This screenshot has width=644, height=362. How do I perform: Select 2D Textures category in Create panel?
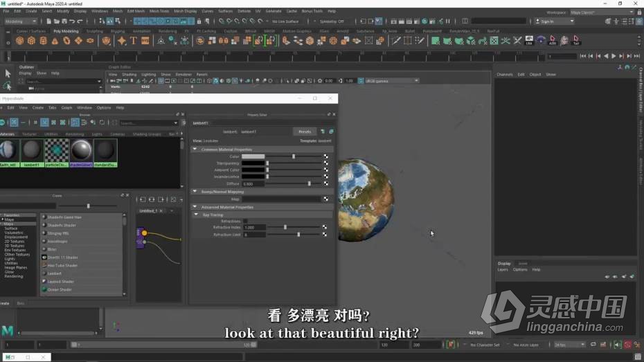pyautogui.click(x=14, y=242)
